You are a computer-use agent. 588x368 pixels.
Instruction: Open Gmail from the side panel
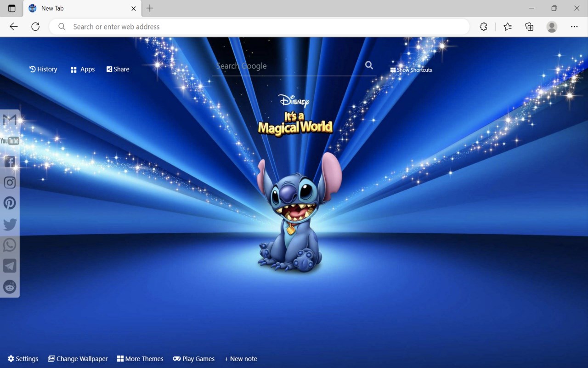(10, 120)
